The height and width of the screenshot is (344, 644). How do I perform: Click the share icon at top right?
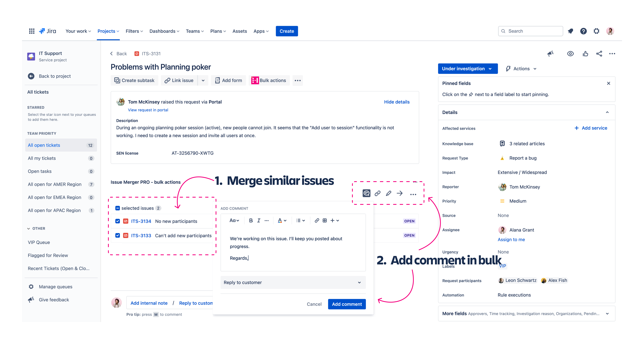pos(599,53)
